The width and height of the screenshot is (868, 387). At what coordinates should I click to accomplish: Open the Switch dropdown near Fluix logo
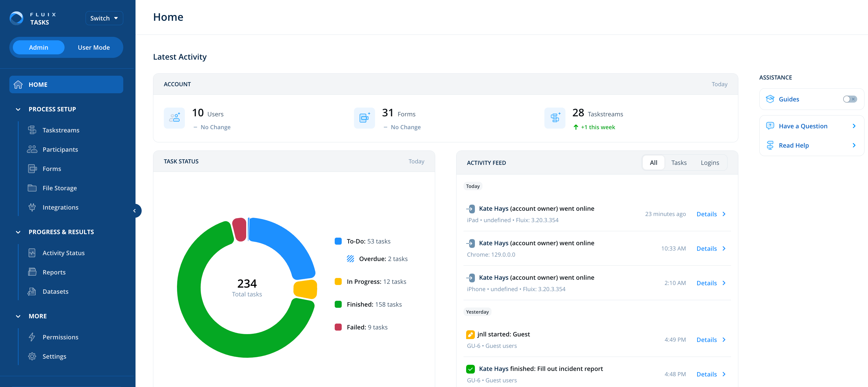[104, 18]
